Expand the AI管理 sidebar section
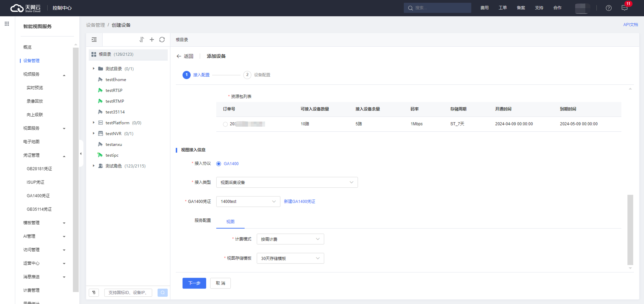The height and width of the screenshot is (304, 644). coord(64,237)
